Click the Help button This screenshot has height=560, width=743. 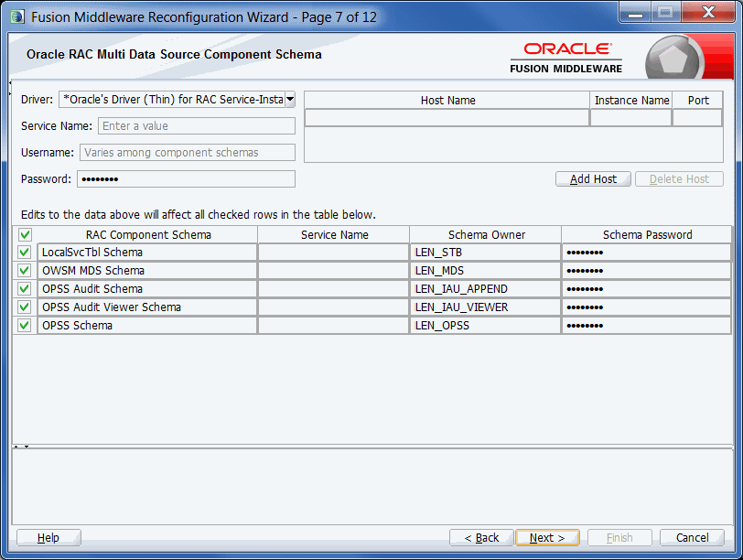pos(48,538)
